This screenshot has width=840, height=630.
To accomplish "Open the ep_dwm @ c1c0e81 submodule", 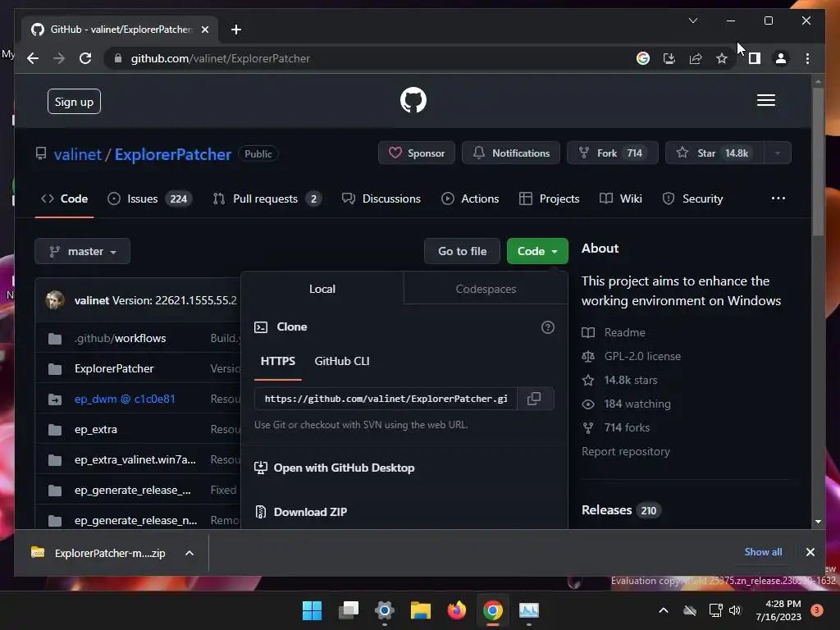I will click(125, 399).
